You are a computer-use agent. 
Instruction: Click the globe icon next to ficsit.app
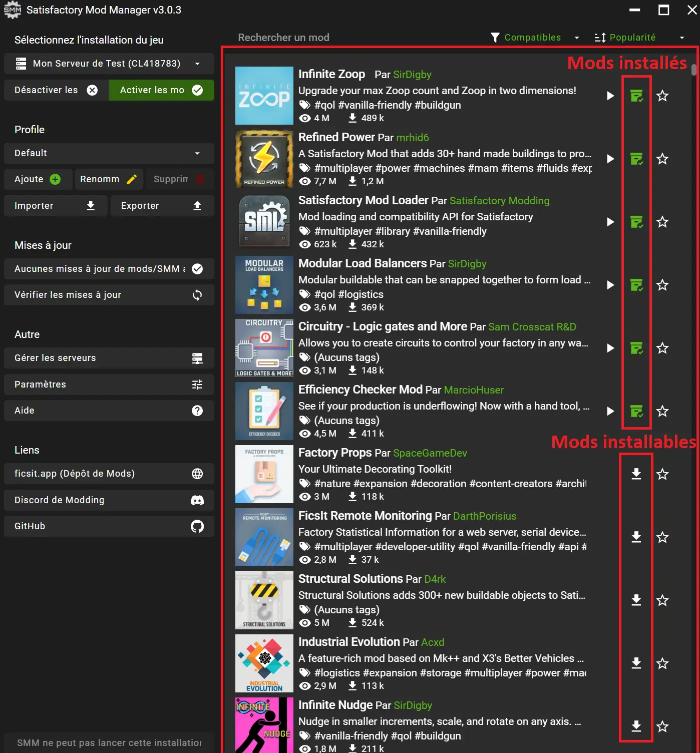pyautogui.click(x=197, y=474)
